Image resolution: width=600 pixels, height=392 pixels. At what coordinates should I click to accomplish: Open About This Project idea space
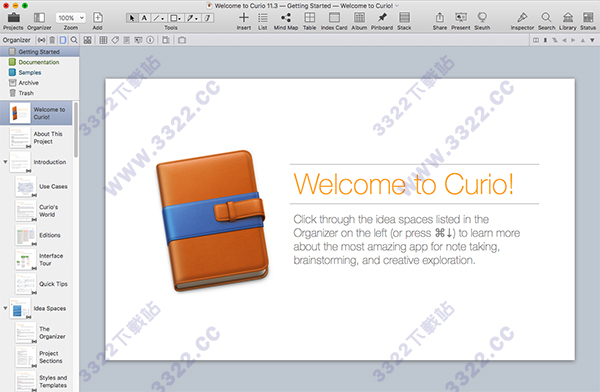pos(36,138)
